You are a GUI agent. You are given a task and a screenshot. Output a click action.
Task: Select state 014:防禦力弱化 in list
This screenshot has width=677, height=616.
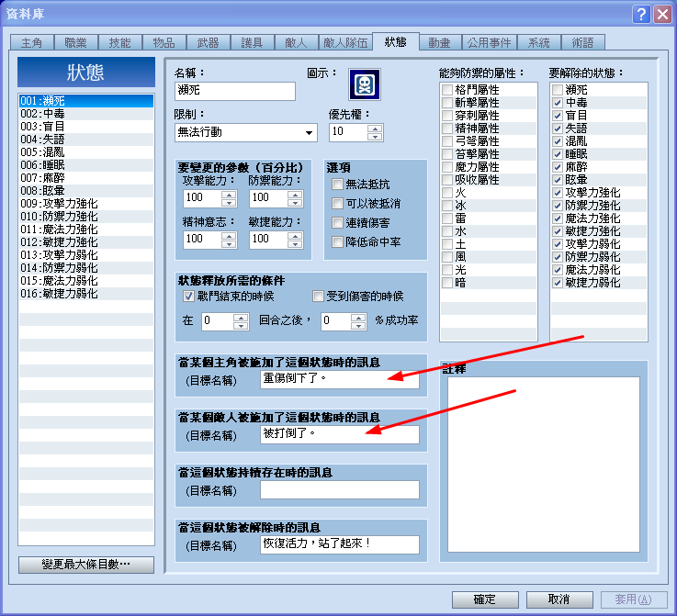[x=86, y=268]
